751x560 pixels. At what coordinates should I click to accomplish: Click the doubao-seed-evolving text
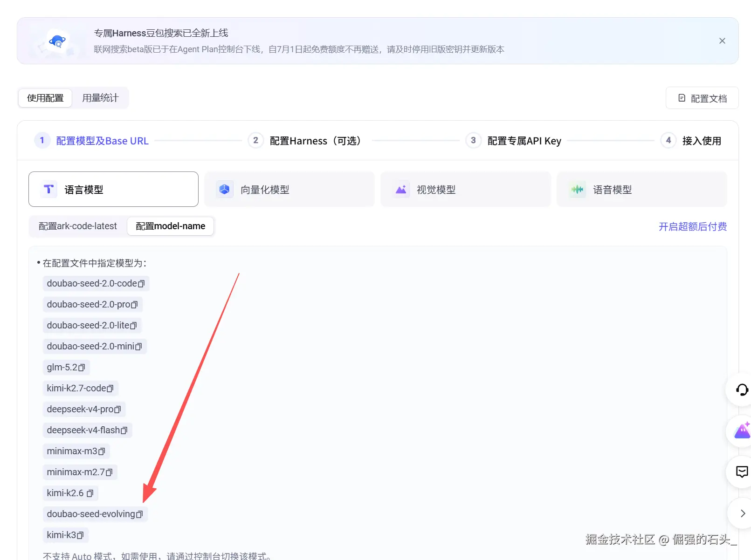coord(91,514)
